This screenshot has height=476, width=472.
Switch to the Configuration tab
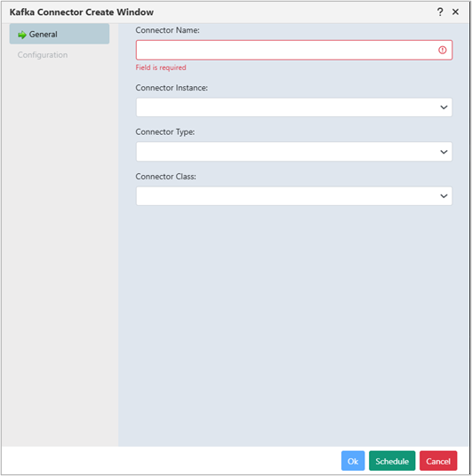43,55
